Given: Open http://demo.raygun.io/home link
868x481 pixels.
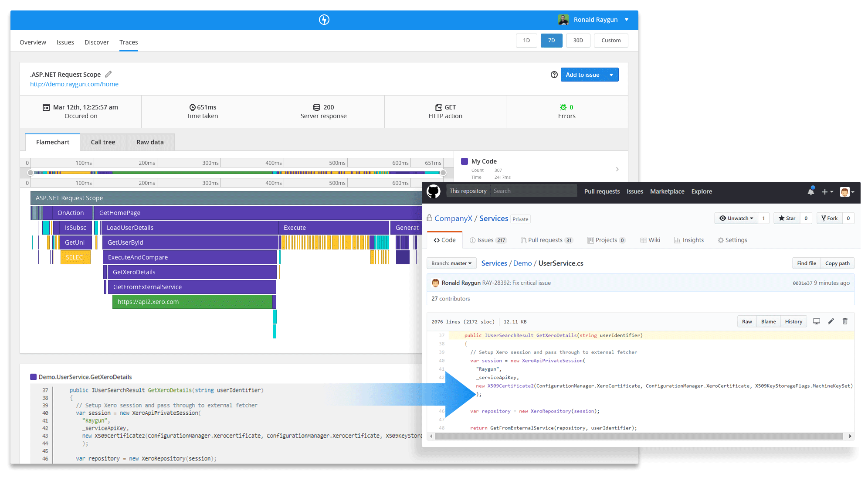Looking at the screenshot, I should pyautogui.click(x=73, y=84).
